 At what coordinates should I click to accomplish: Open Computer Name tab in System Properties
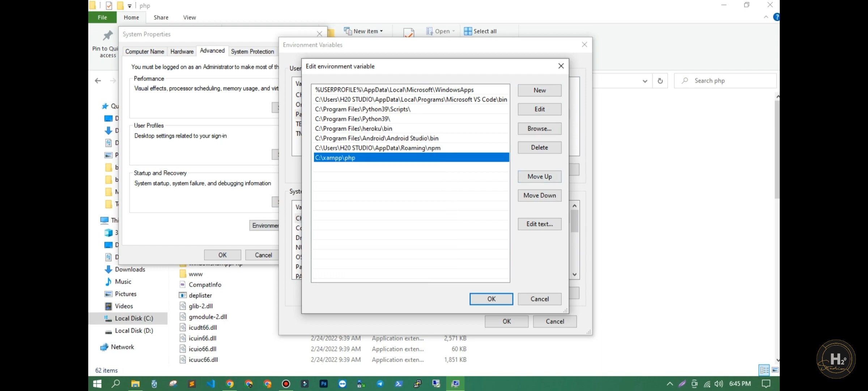(x=145, y=51)
